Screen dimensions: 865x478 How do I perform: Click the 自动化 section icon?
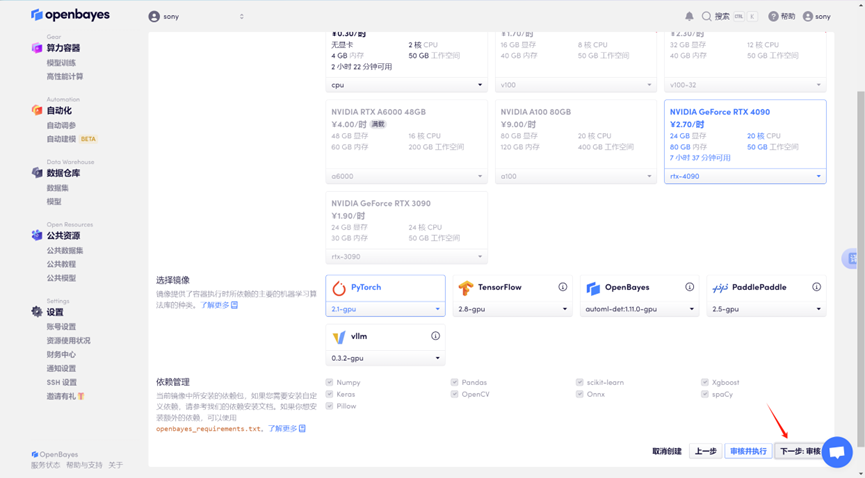(37, 110)
